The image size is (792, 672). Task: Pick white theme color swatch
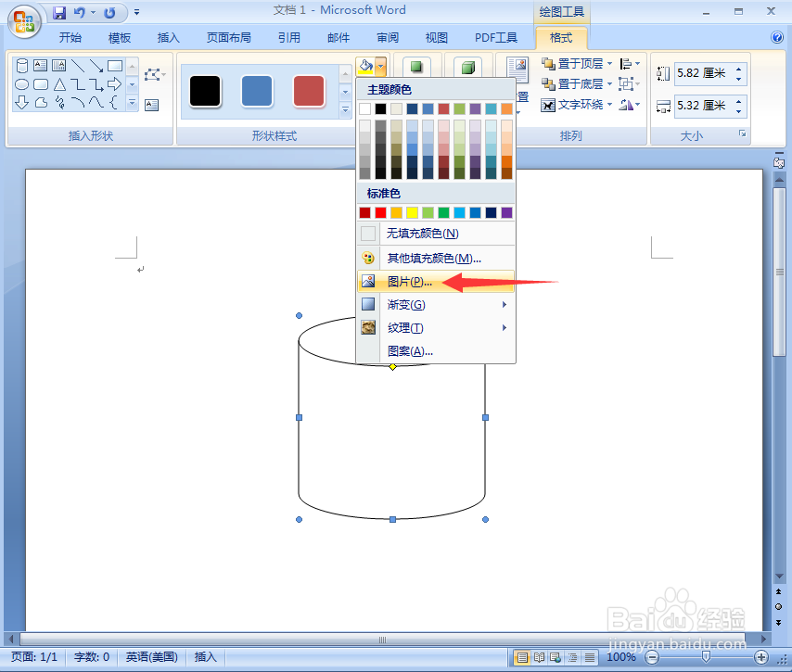pos(364,108)
